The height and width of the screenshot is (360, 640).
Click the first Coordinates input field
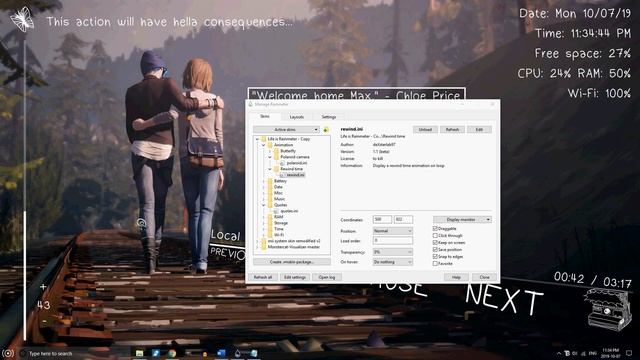(382, 220)
